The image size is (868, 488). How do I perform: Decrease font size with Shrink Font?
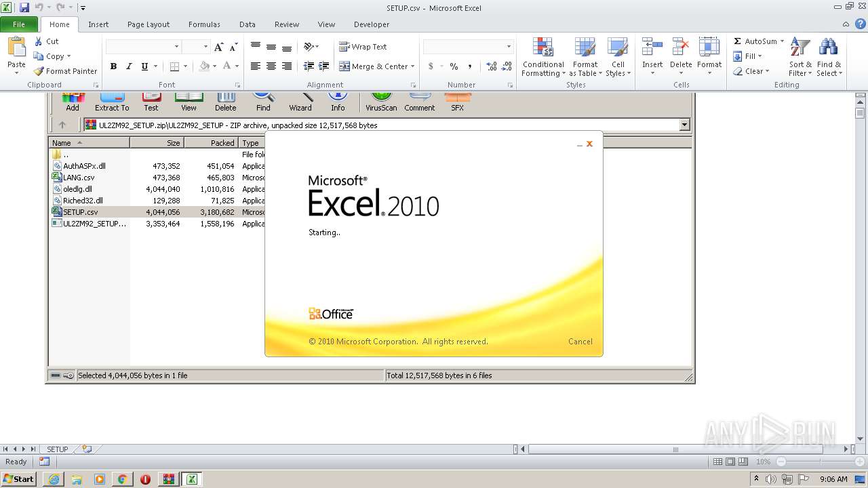pos(233,47)
